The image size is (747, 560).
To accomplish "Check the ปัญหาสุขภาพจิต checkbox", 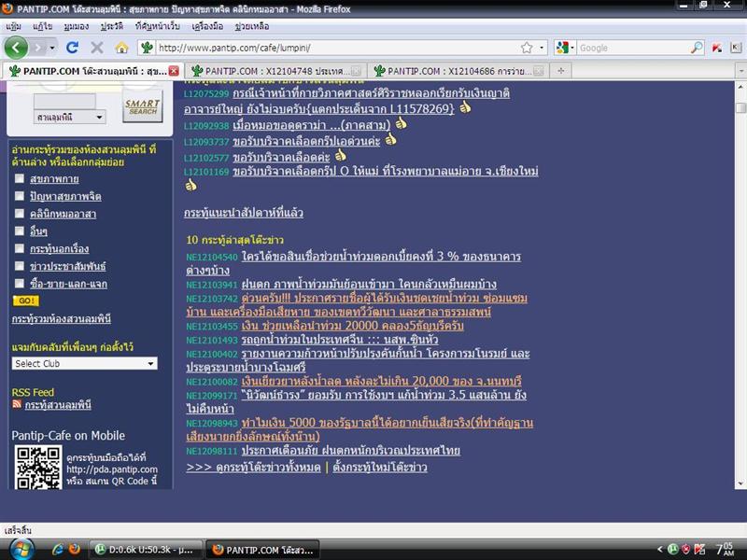I will click(20, 196).
